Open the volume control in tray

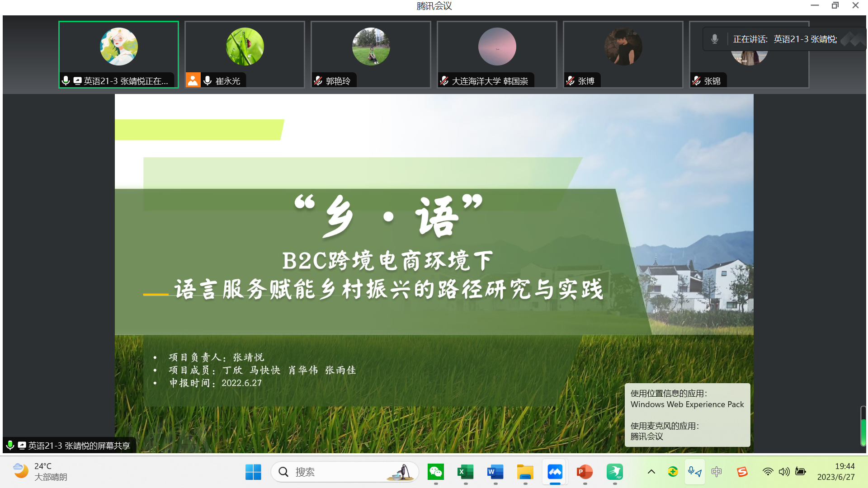784,472
